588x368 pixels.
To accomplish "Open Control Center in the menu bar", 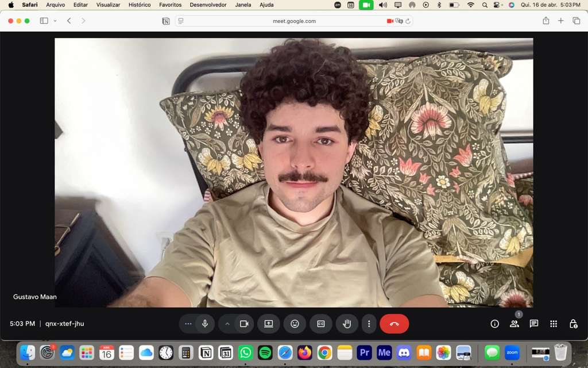I will [x=497, y=5].
